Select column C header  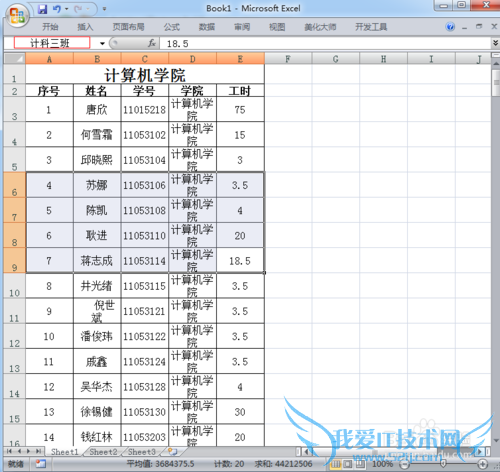(x=145, y=59)
